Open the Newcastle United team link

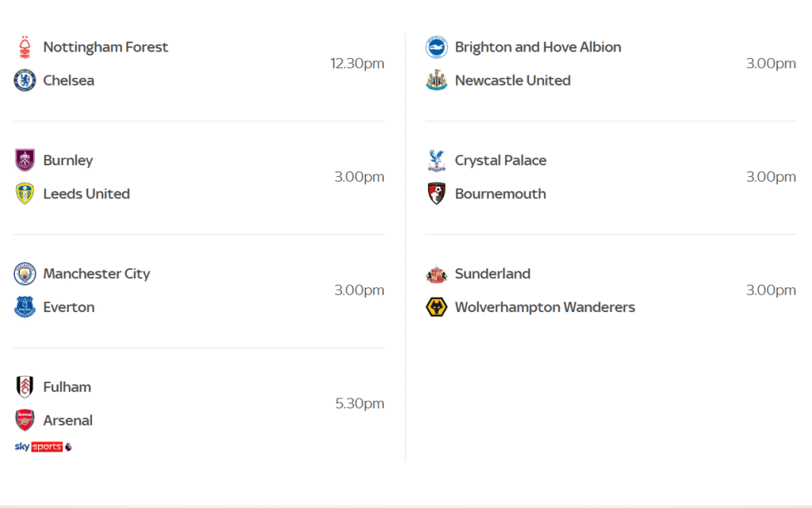pos(512,80)
